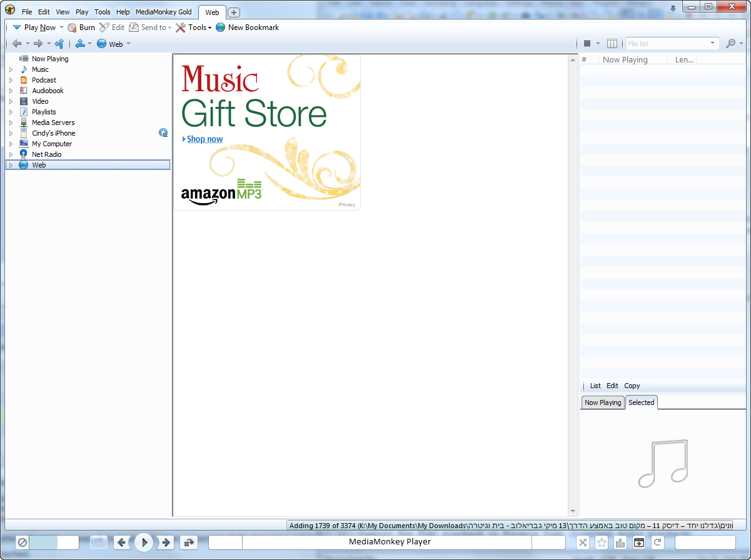Screen dimensions: 751x560
Task: Stop playback with the stop button
Action: (99, 542)
